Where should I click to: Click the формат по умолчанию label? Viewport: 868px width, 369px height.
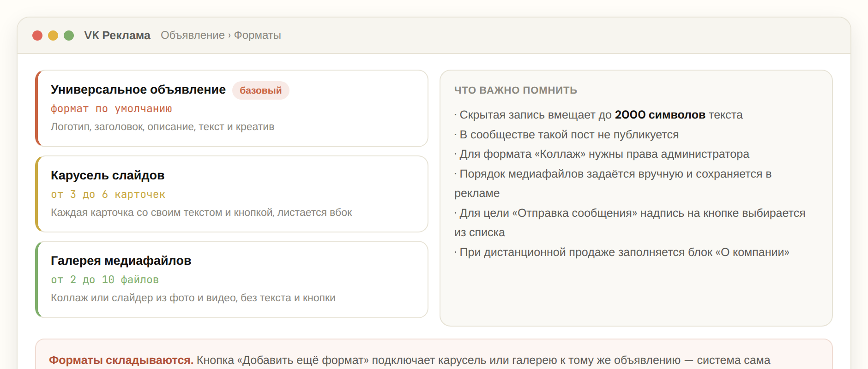(x=111, y=109)
